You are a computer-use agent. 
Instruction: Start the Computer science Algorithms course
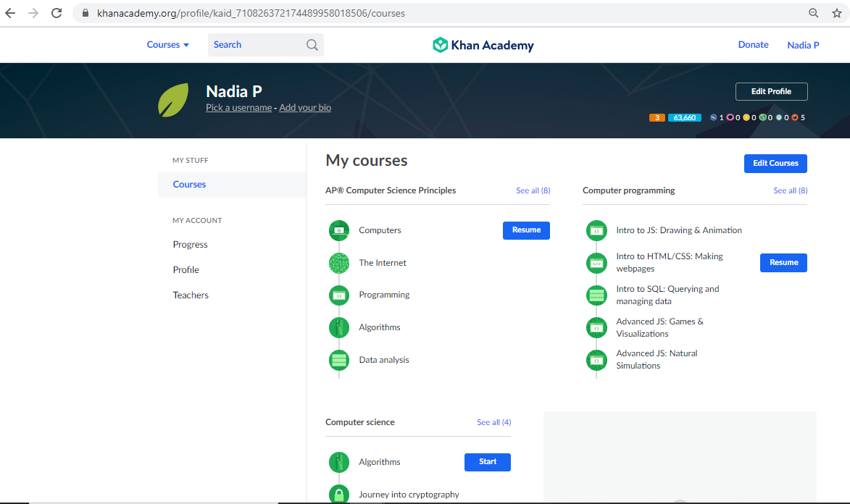(x=488, y=462)
